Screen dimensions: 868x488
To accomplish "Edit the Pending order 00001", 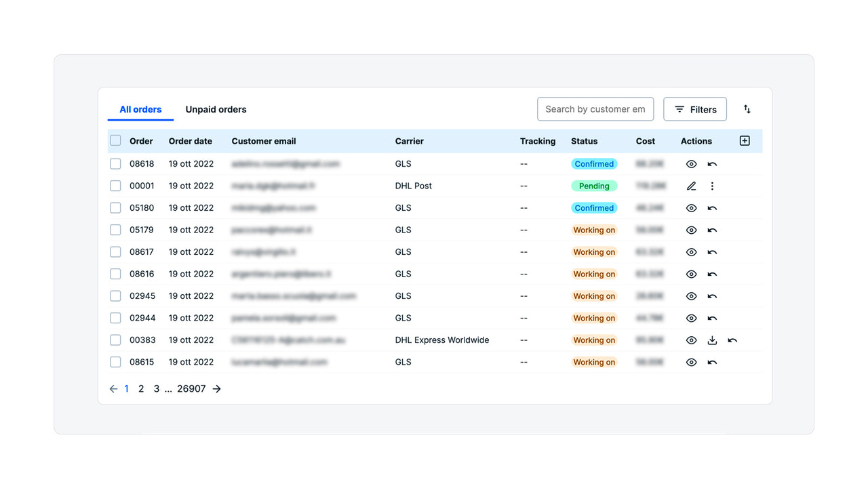I will click(691, 186).
